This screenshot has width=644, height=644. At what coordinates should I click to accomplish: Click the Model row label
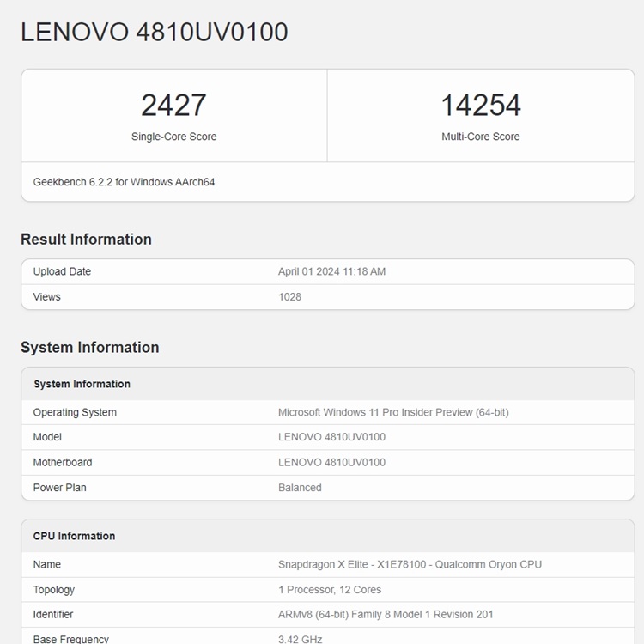tap(47, 437)
